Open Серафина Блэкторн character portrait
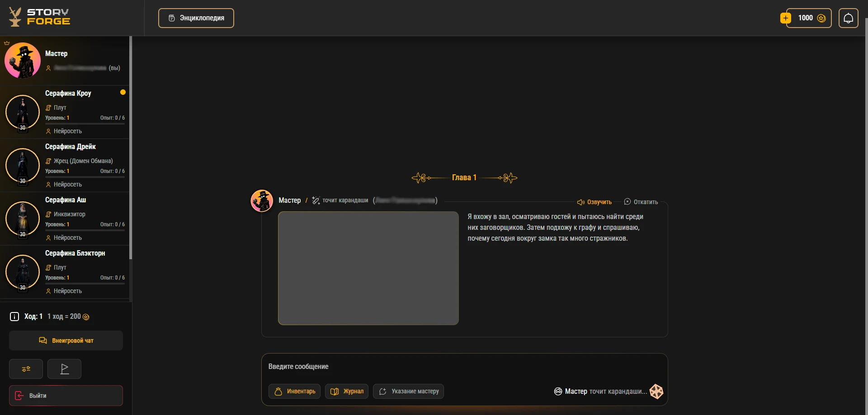This screenshot has width=868, height=415. click(23, 272)
